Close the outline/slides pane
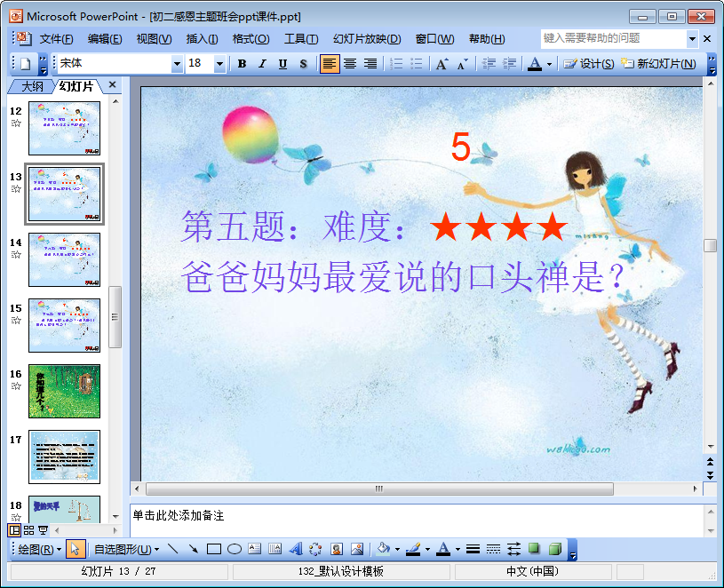The height and width of the screenshot is (588, 724). click(112, 85)
